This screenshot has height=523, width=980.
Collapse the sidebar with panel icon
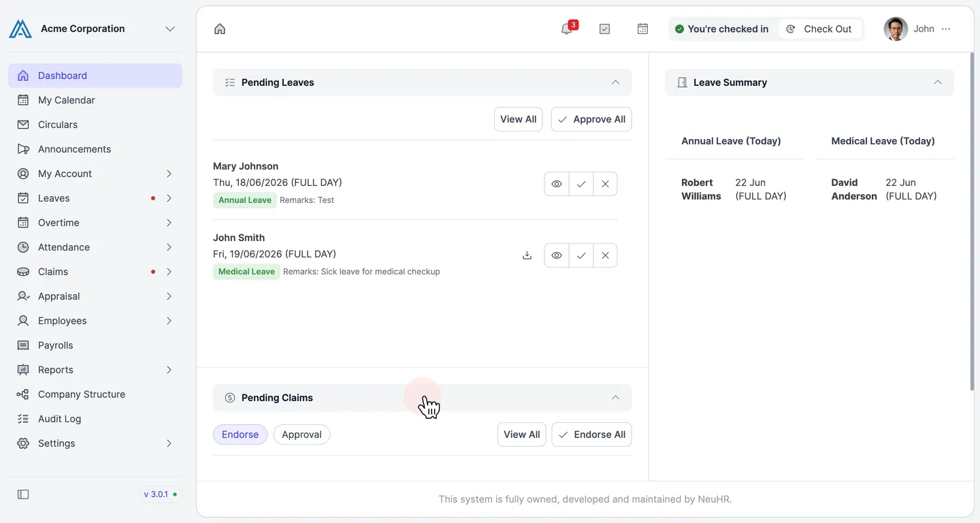click(23, 494)
